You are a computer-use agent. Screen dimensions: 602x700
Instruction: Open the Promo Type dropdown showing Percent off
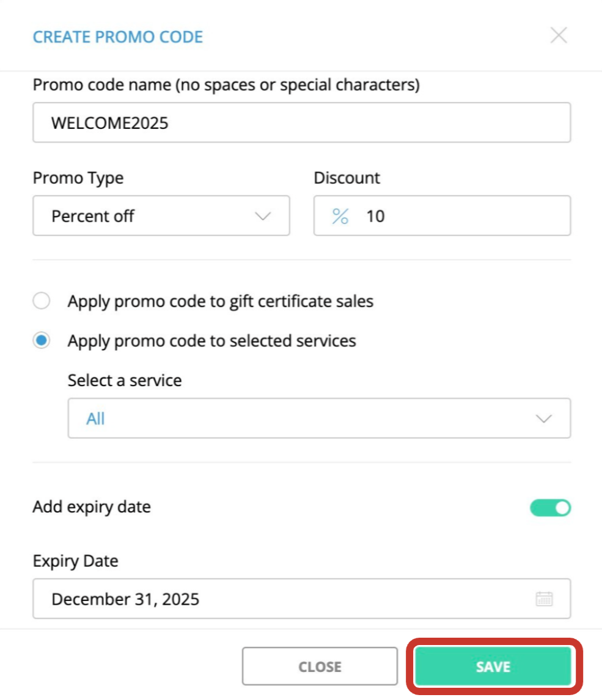161,216
